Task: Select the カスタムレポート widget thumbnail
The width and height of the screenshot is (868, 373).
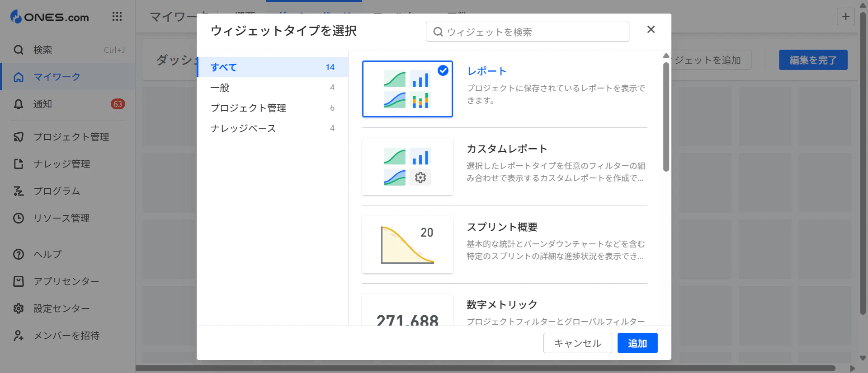Action: pyautogui.click(x=407, y=167)
